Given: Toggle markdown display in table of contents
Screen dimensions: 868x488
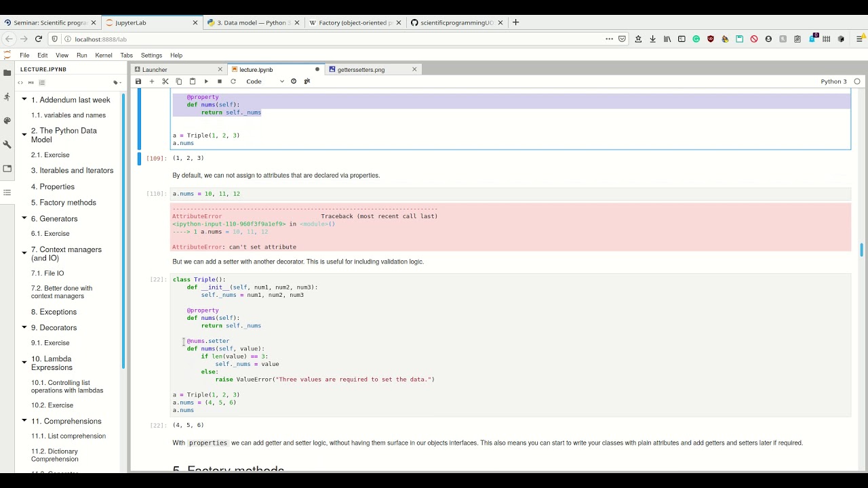Looking at the screenshot, I should click(31, 83).
